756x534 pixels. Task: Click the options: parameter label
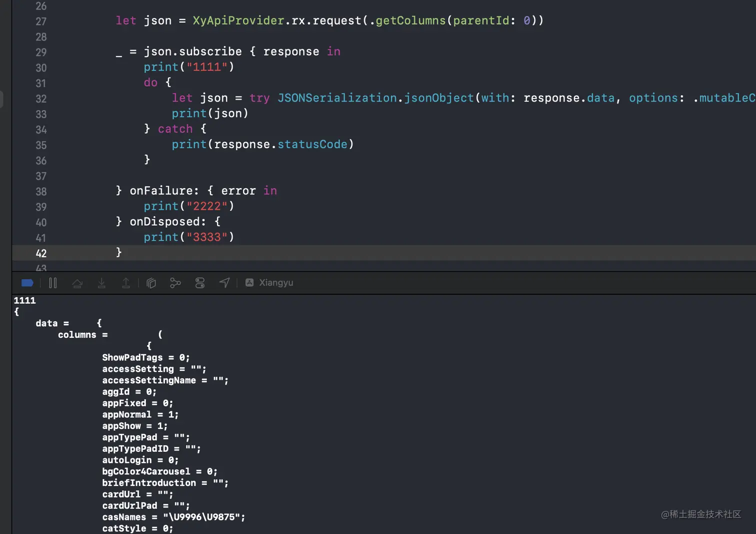click(x=656, y=98)
